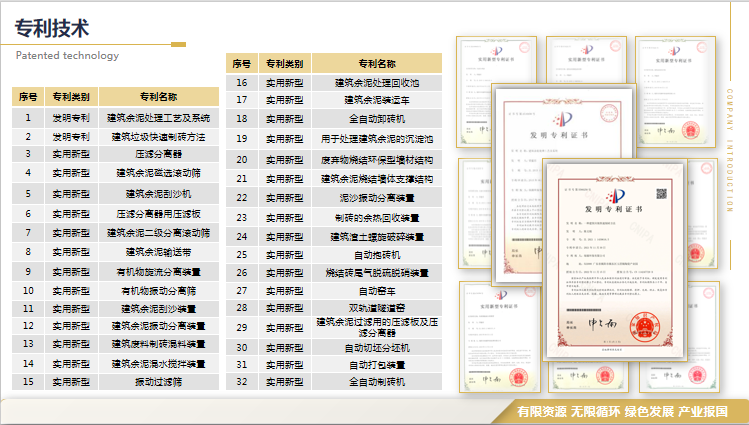The height and width of the screenshot is (425, 749).
Task: Click left table 专利名称 header
Action: (159, 97)
